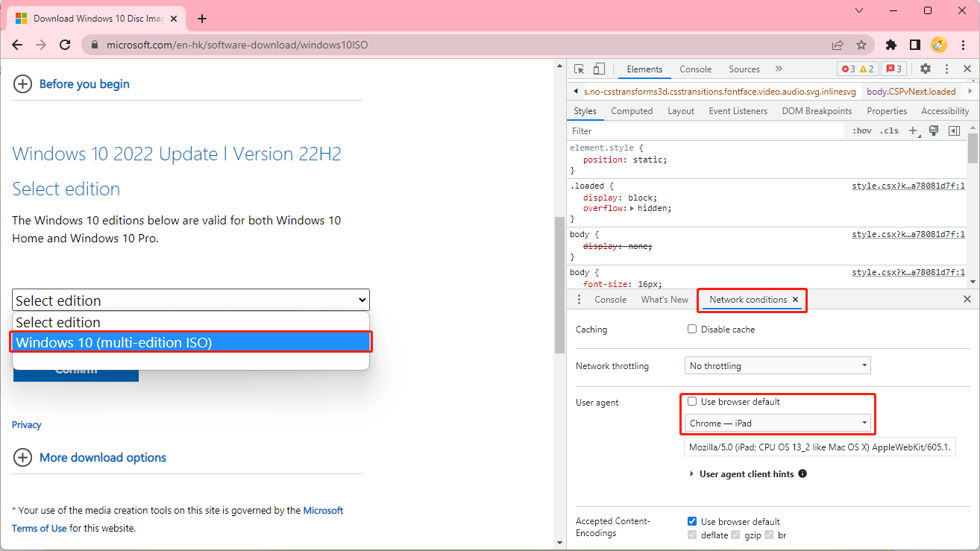Close the Download Windows 10 Disc Image tab
The width and height of the screenshot is (980, 551).
[x=174, y=19]
